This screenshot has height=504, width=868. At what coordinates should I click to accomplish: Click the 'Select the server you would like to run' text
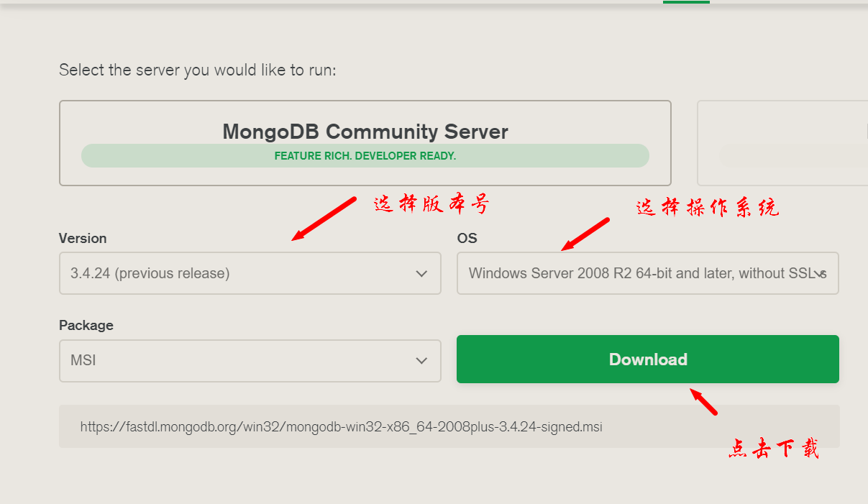[x=198, y=70]
